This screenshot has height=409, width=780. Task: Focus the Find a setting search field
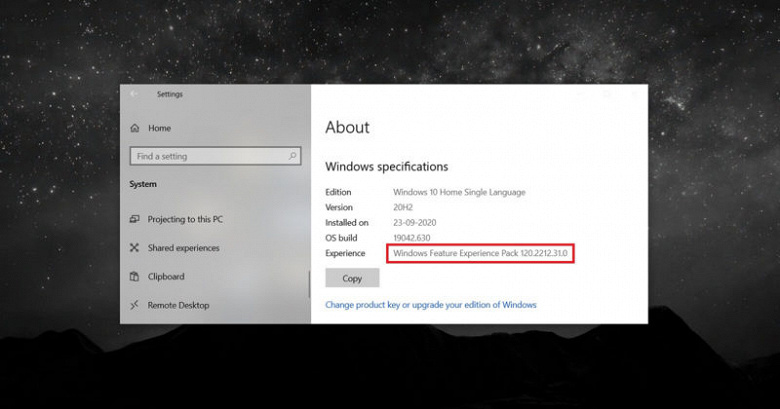tap(215, 156)
